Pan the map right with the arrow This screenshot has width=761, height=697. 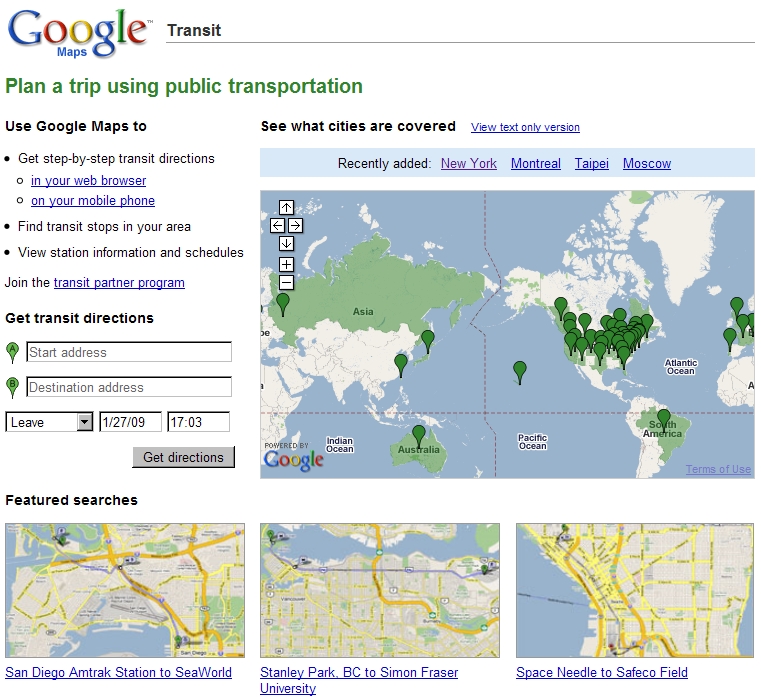pyautogui.click(x=296, y=226)
